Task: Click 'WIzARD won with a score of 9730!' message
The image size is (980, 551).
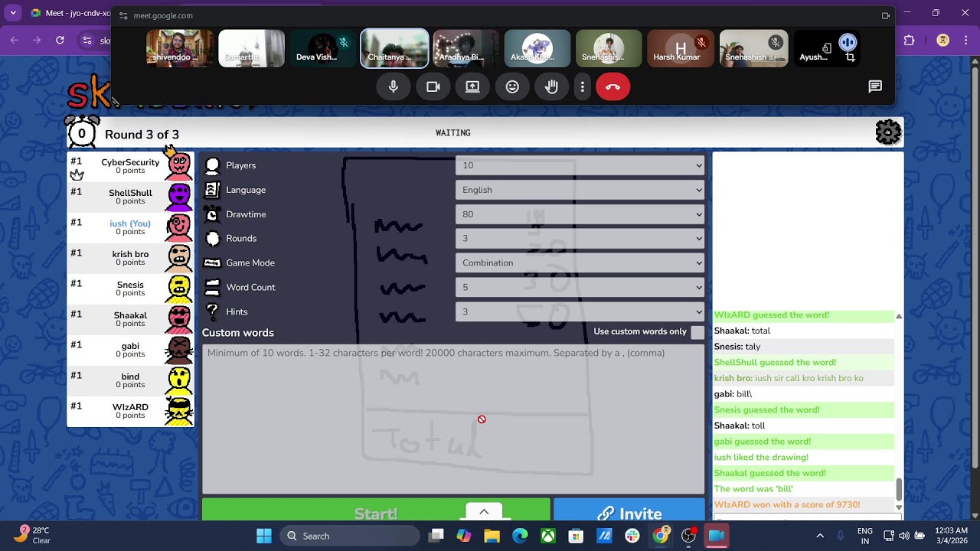Action: pos(787,505)
